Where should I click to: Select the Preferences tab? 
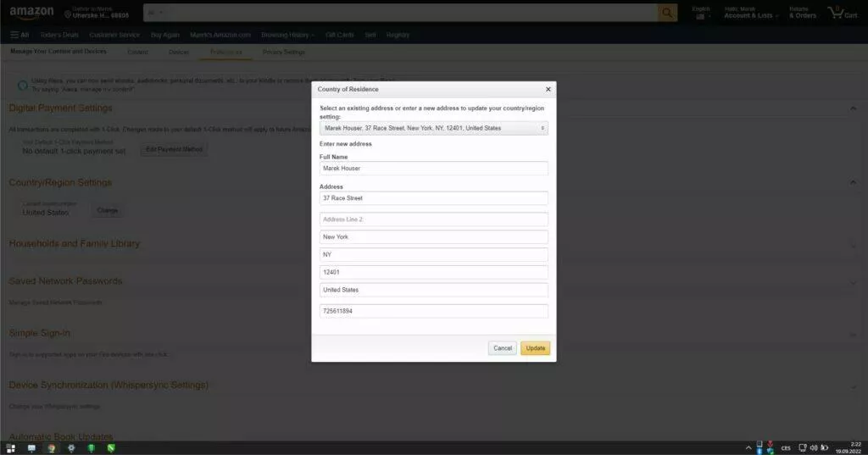point(225,52)
